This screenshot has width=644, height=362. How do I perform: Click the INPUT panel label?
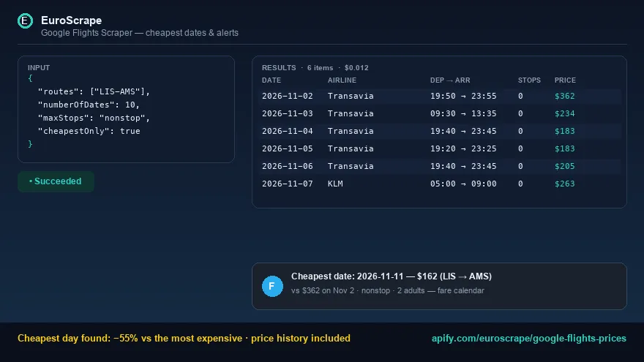[39, 68]
